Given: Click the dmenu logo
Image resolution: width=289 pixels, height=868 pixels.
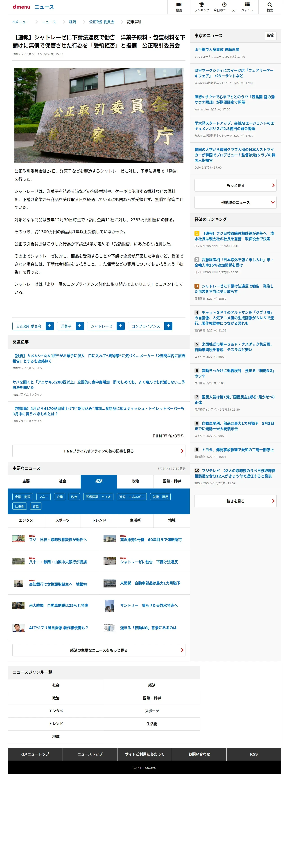Looking at the screenshot, I should [21, 7].
